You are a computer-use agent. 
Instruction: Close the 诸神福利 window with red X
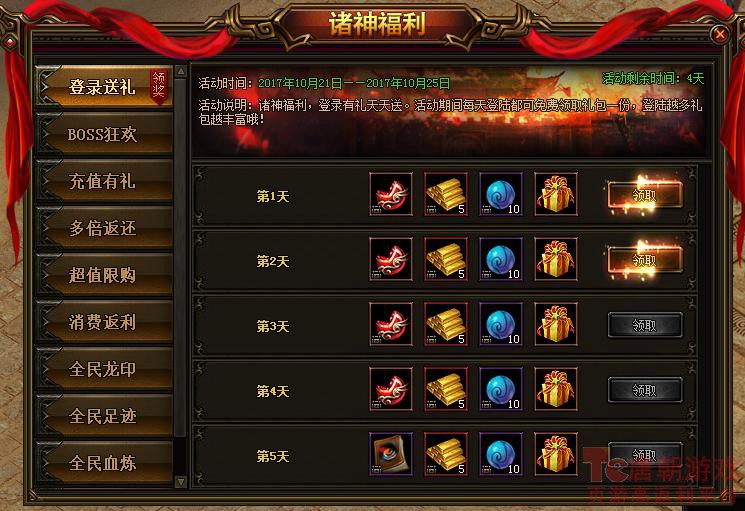(x=720, y=34)
